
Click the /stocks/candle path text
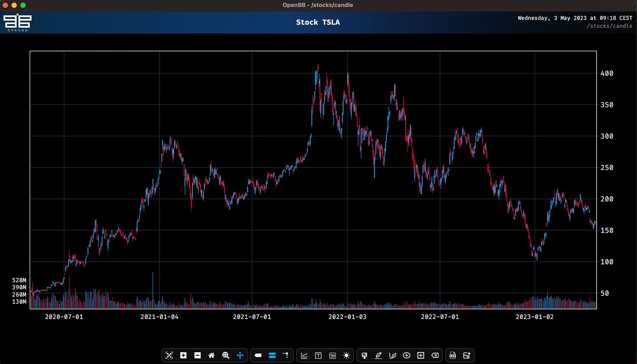click(609, 26)
